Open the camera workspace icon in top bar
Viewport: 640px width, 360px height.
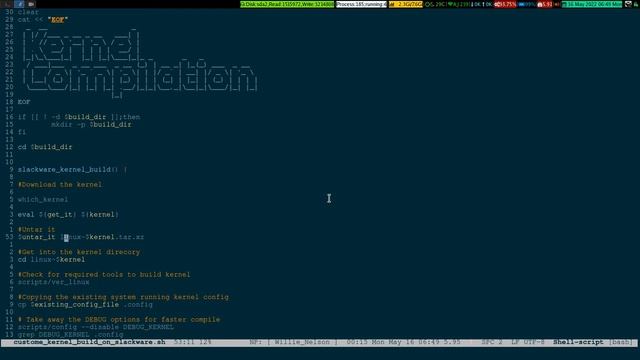(x=31, y=4)
